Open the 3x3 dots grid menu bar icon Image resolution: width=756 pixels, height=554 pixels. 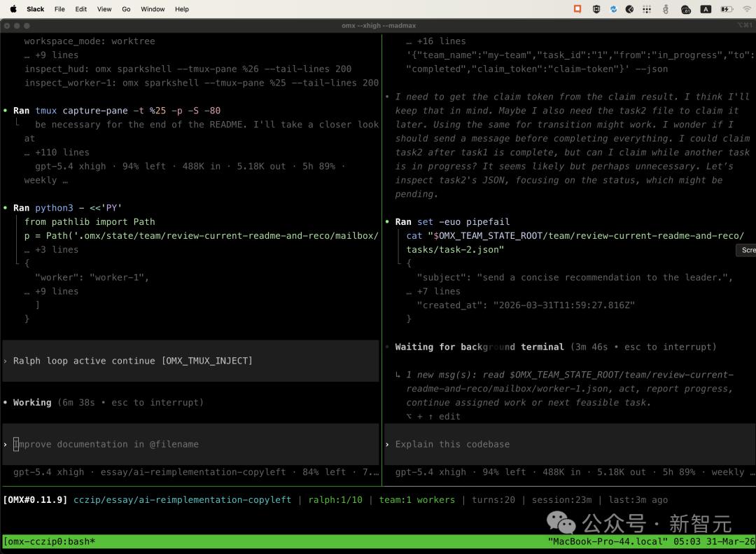click(x=647, y=9)
